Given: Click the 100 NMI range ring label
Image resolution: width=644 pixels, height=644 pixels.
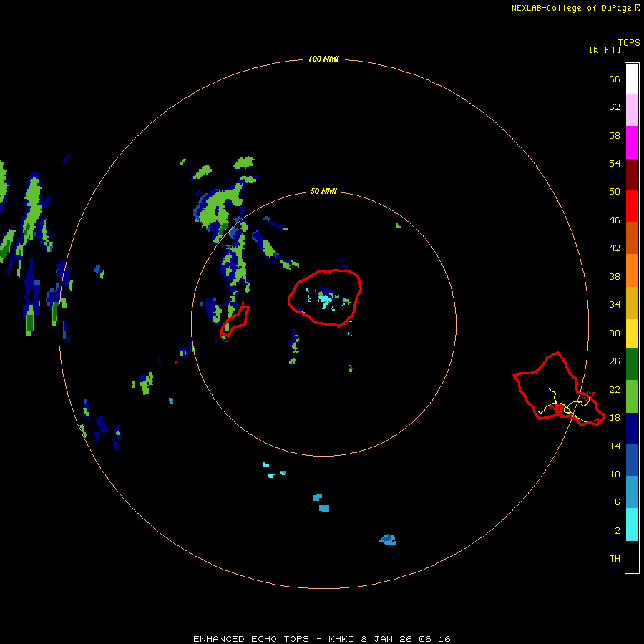Looking at the screenshot, I should pos(323,59).
